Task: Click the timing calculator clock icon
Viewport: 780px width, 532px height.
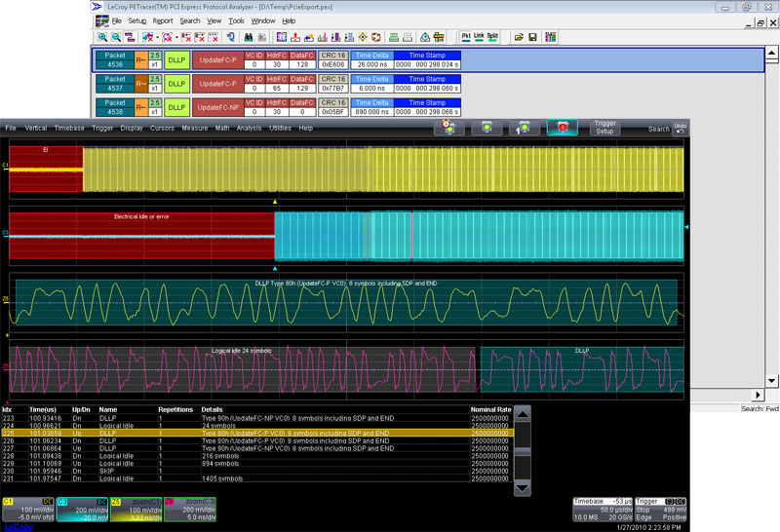Action: point(425,37)
